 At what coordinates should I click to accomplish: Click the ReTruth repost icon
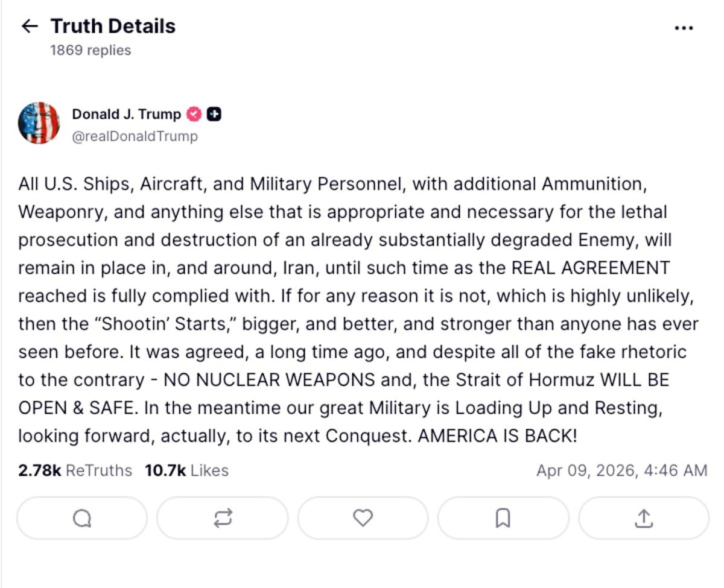point(222,518)
